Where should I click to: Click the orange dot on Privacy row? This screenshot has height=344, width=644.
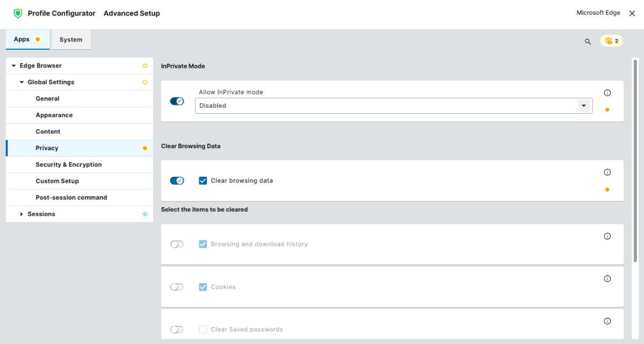click(x=145, y=149)
